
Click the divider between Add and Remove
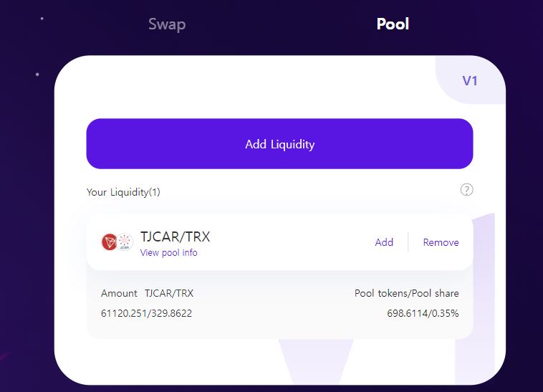point(408,242)
